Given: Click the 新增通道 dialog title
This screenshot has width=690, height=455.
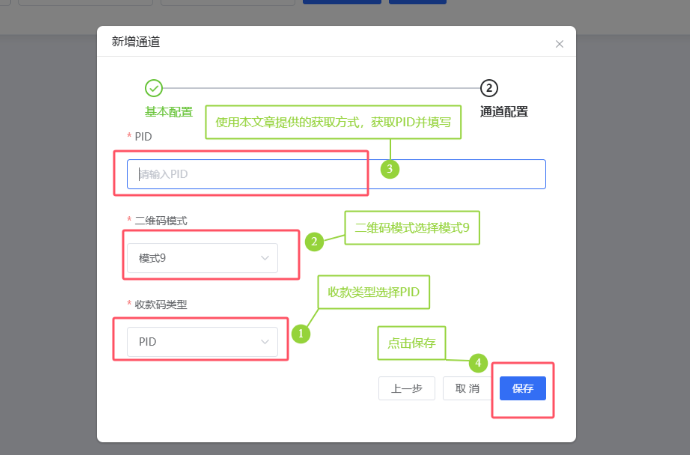Looking at the screenshot, I should [135, 42].
